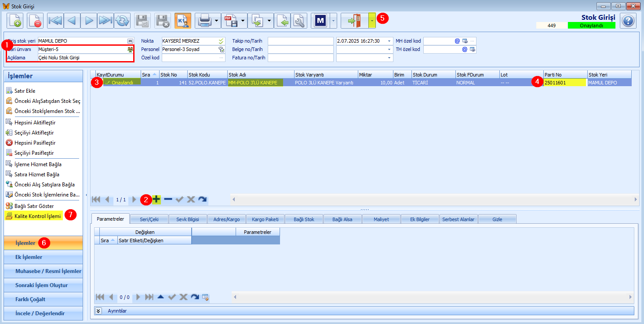Open the PDF button dropdown arrow
The width and height of the screenshot is (644, 324).
[x=243, y=21]
